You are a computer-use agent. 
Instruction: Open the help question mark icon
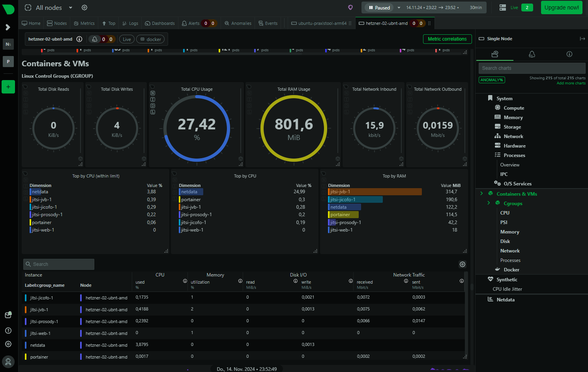8,331
